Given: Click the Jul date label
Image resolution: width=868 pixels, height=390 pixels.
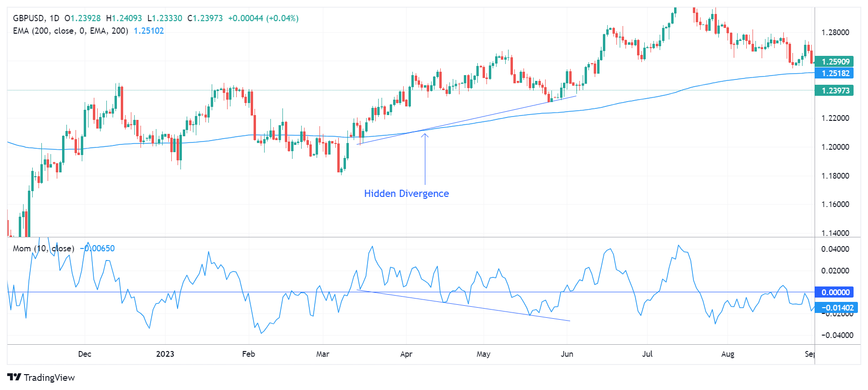Looking at the screenshot, I should [648, 354].
